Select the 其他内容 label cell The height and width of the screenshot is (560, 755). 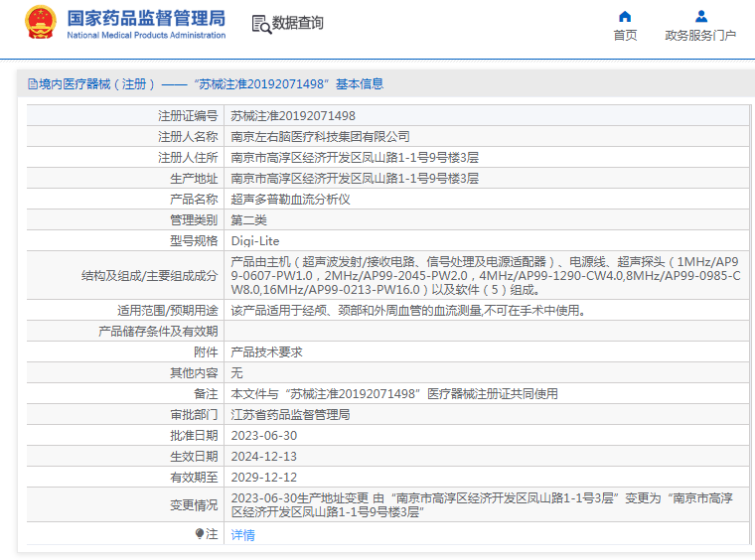(126, 373)
